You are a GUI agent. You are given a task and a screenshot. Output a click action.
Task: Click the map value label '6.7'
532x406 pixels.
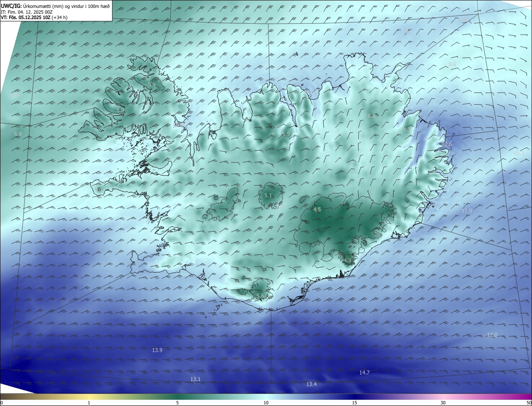click(x=407, y=130)
